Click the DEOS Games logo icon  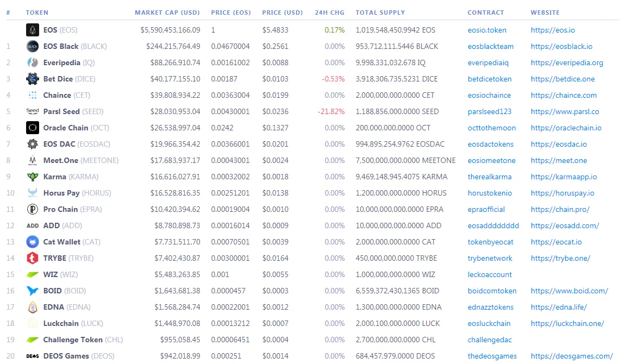click(32, 356)
